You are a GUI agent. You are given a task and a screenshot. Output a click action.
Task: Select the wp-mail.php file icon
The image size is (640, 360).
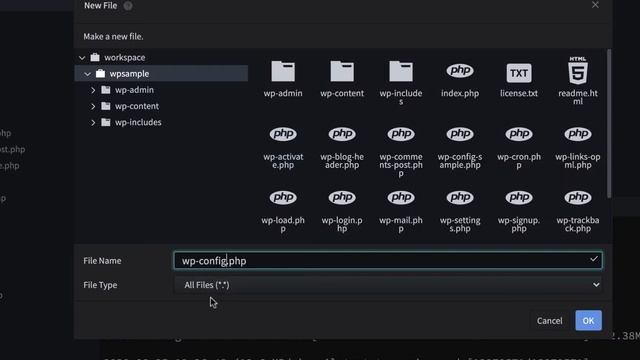(401, 198)
